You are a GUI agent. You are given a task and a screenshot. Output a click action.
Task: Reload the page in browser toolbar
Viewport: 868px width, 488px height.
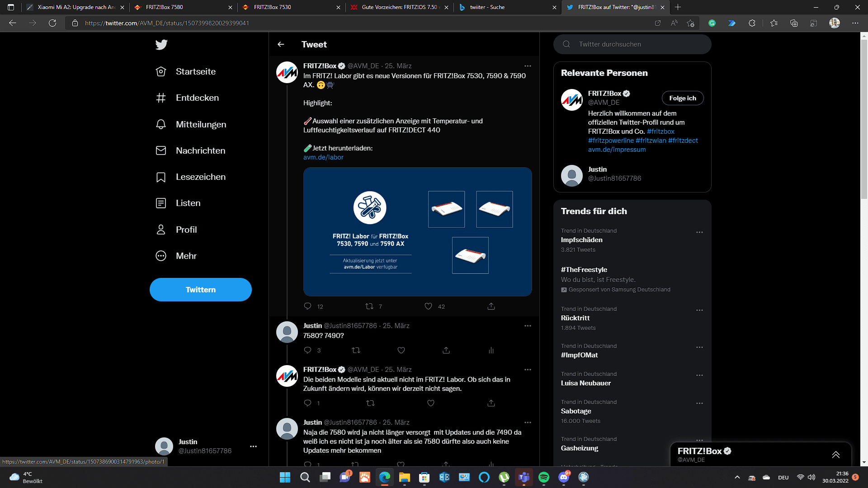pyautogui.click(x=52, y=23)
